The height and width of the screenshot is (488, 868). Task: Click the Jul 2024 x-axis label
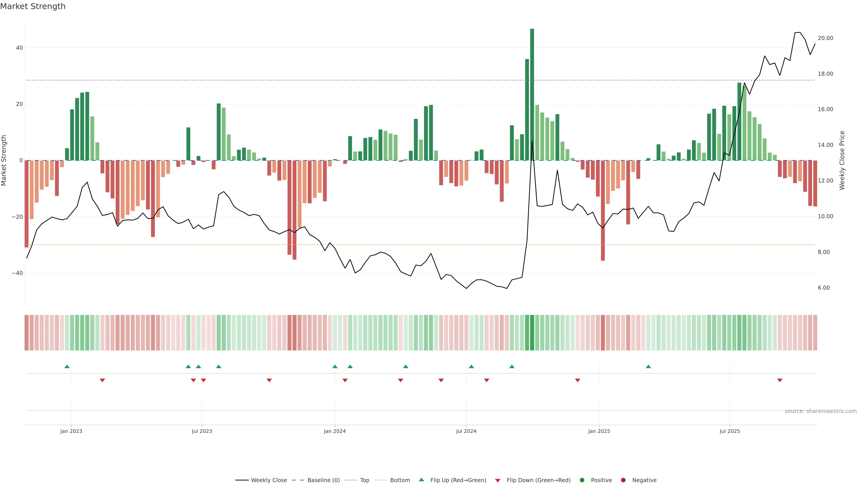coord(466,431)
